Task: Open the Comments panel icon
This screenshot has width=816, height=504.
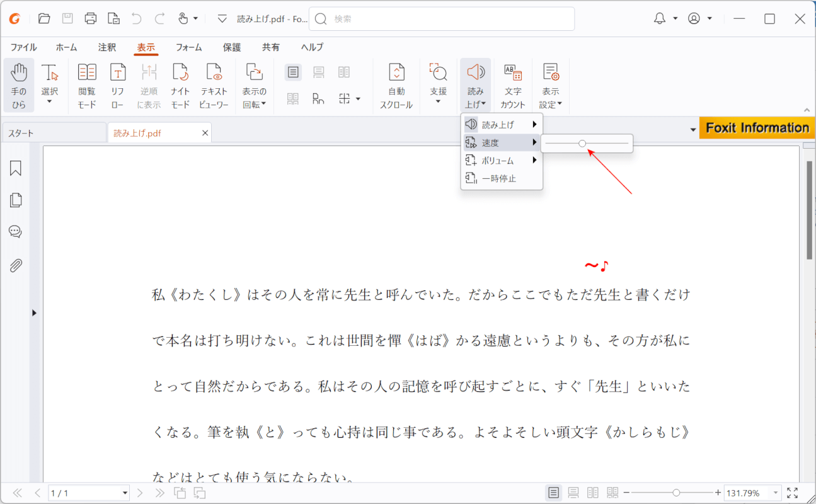Action: 15,232
